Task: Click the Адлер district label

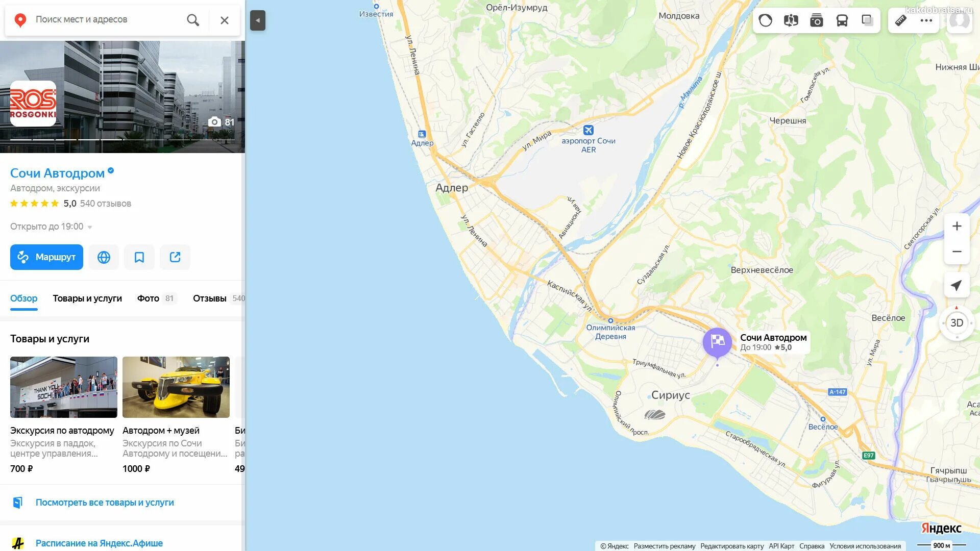Action: (x=452, y=188)
